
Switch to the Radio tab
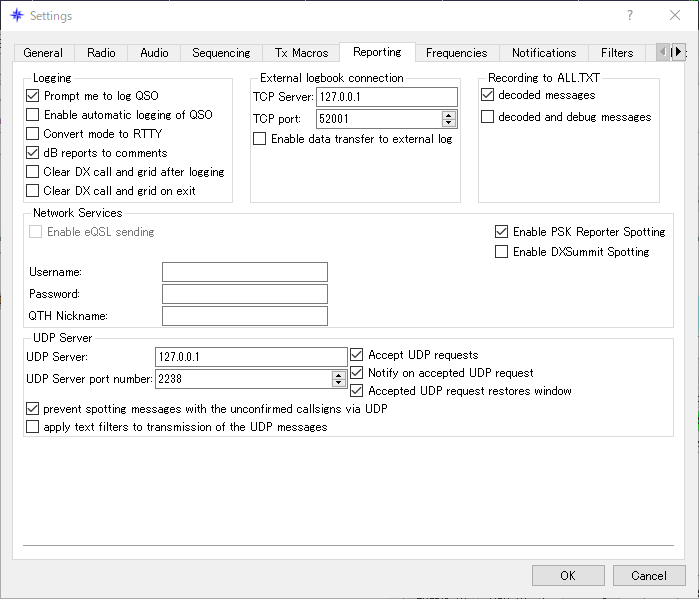point(101,53)
